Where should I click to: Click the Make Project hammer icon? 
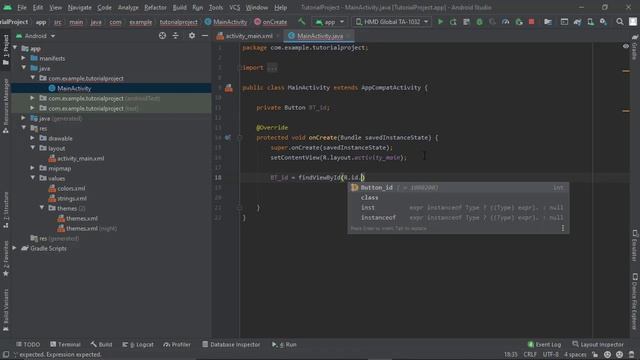(302, 22)
